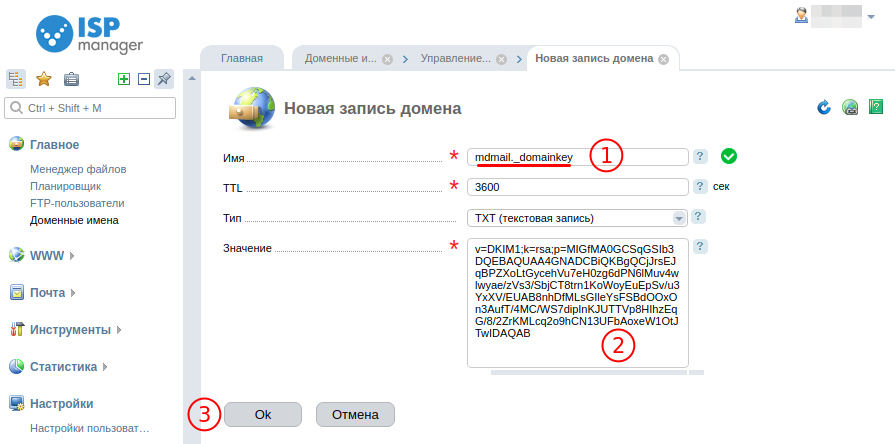Refresh the form with blue arrow icon
This screenshot has width=895, height=444.
click(824, 107)
